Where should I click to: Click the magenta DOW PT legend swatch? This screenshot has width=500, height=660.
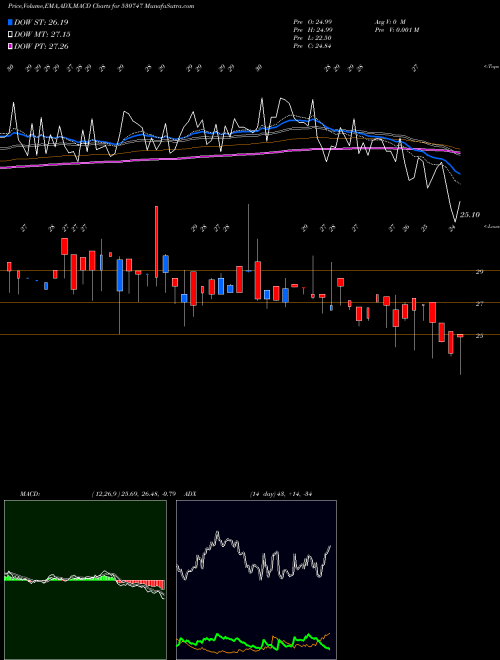point(10,46)
